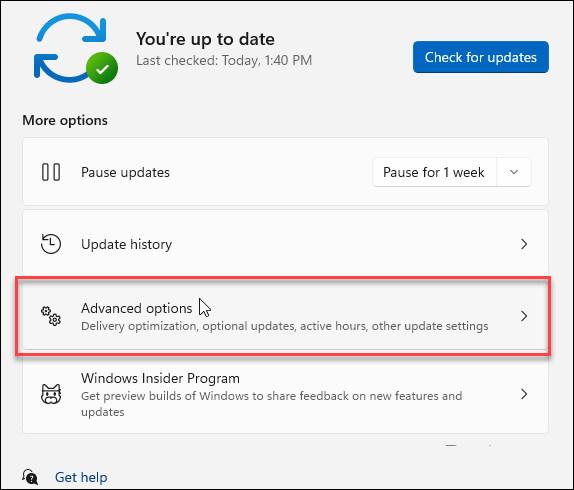Select the Update history entry label
This screenshot has width=574, height=490.
click(127, 244)
